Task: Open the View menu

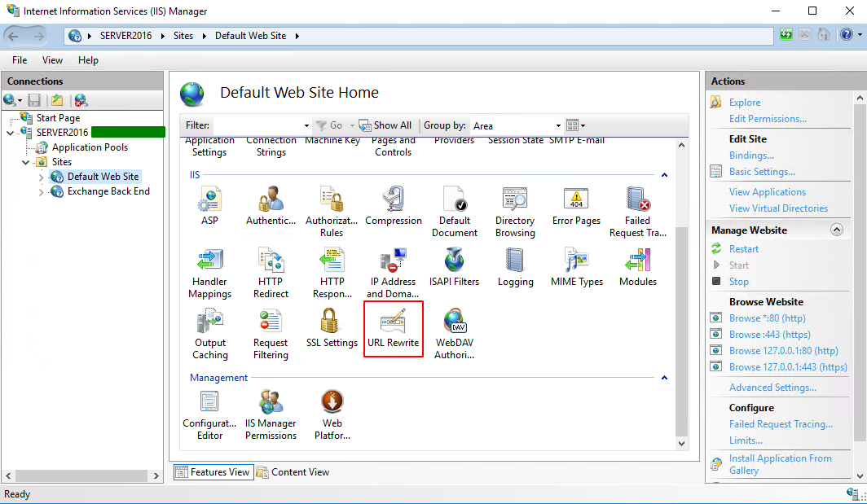Action: (52, 59)
